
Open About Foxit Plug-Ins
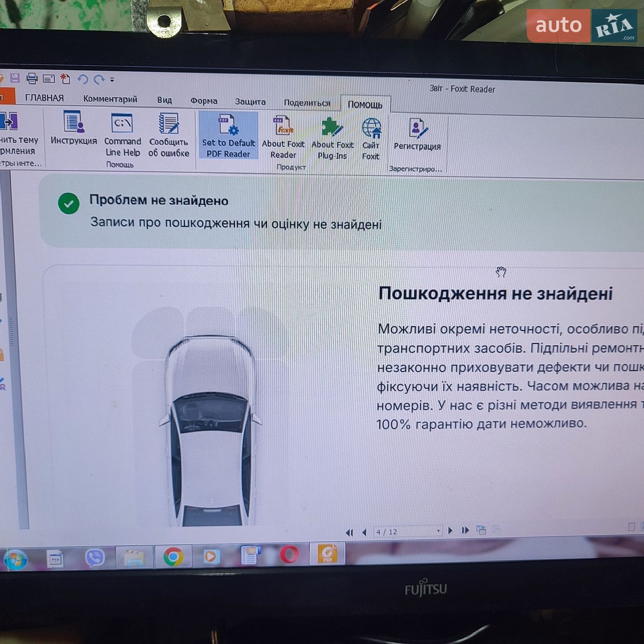point(332,138)
